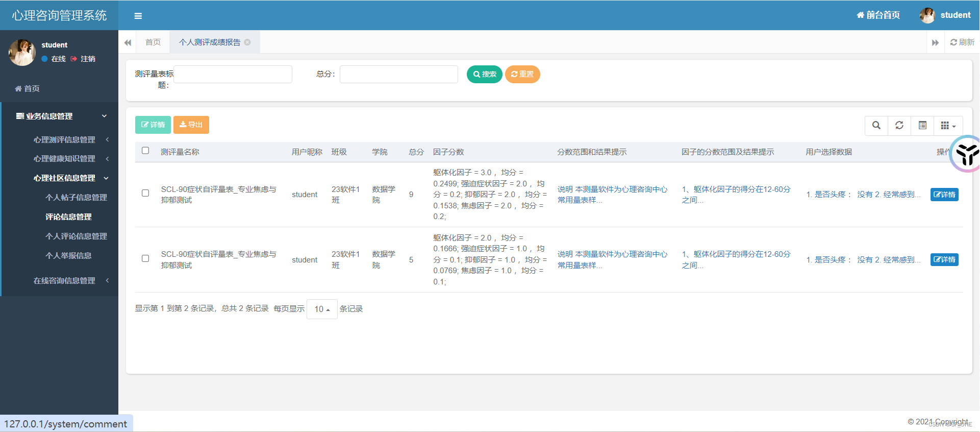This screenshot has width=980, height=432.
Task: Open the columns grid dropdown
Action: pyautogui.click(x=948, y=126)
